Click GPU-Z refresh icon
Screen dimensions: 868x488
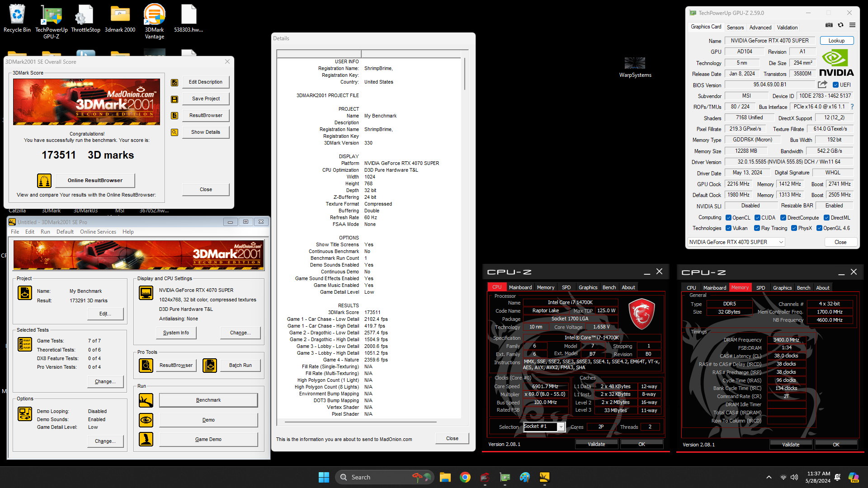[841, 25]
